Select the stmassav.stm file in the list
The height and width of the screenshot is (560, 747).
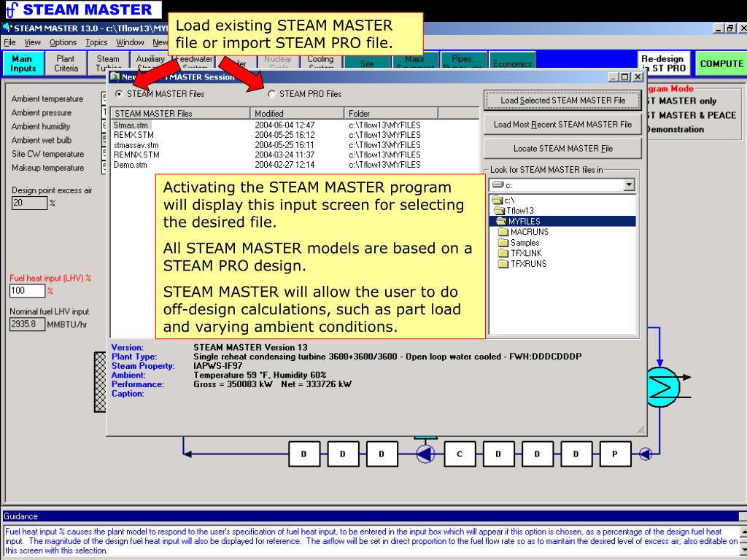point(136,145)
